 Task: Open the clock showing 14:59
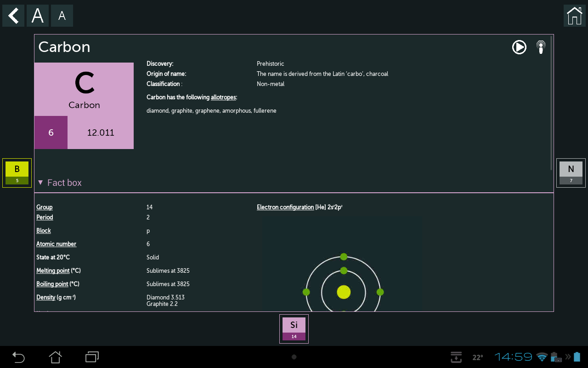tap(514, 357)
